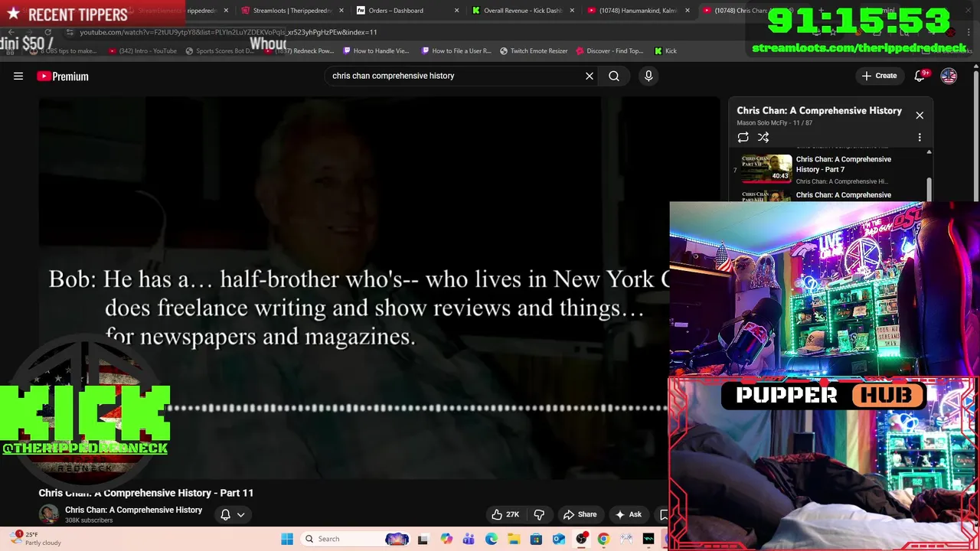The image size is (980, 551).
Task: Switch to Streamloots browser tab
Action: pos(291,11)
